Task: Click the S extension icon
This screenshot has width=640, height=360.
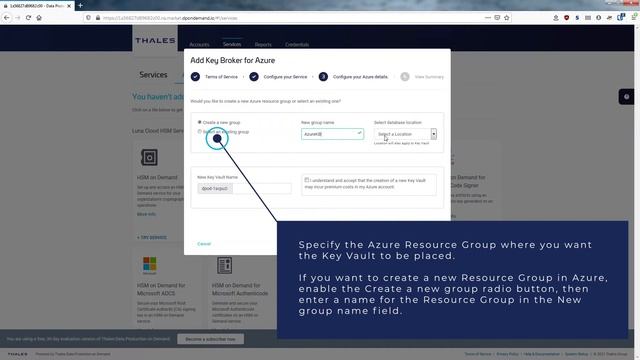Action: pos(577,18)
